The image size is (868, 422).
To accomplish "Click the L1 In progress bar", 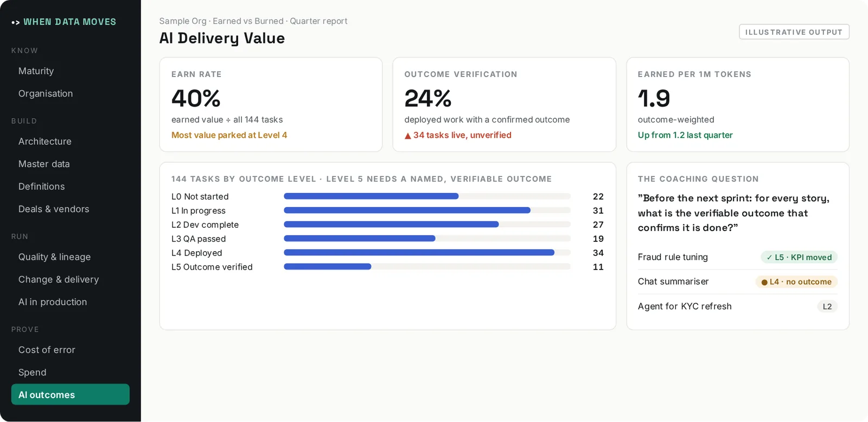I will [427, 210].
